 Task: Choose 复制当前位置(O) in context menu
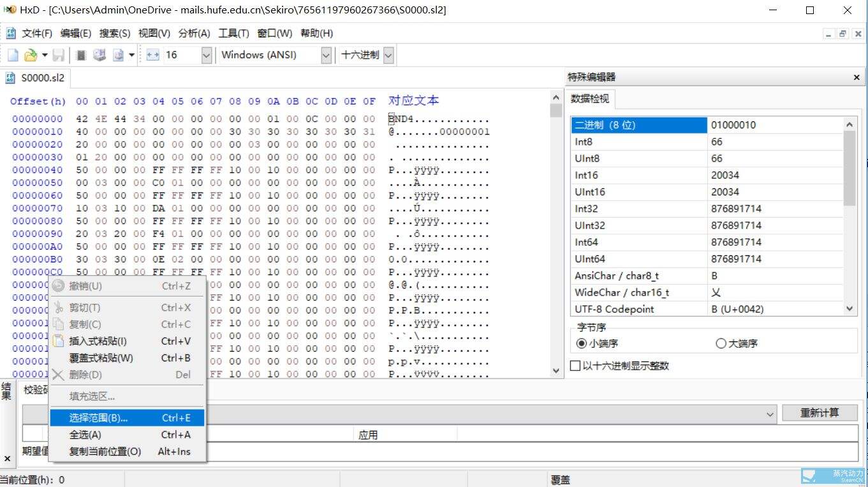[x=127, y=451]
